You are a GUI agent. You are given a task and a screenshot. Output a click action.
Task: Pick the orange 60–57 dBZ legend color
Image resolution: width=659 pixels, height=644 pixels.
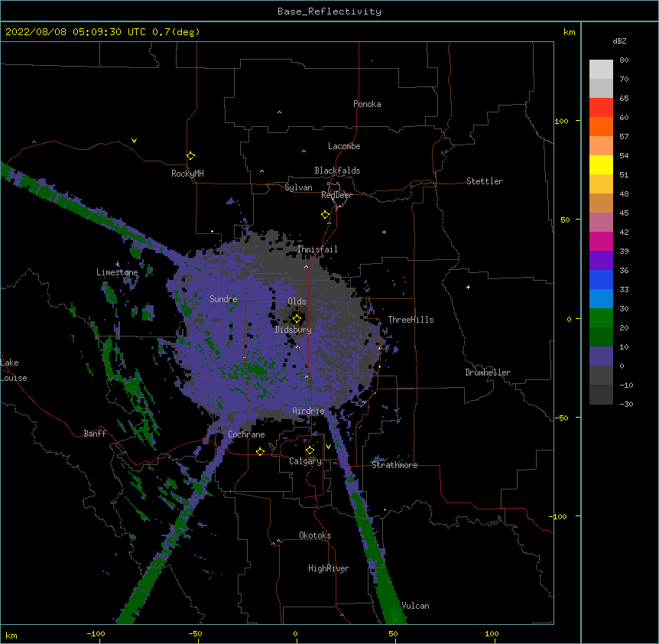(x=601, y=126)
